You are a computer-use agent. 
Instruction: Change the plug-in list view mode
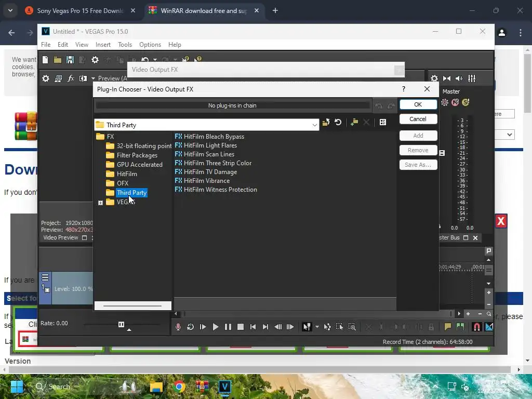coord(383,122)
